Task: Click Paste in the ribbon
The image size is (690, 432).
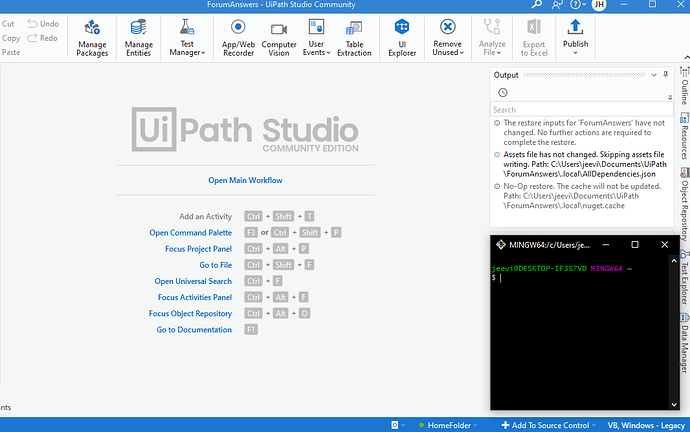Action: [x=11, y=52]
